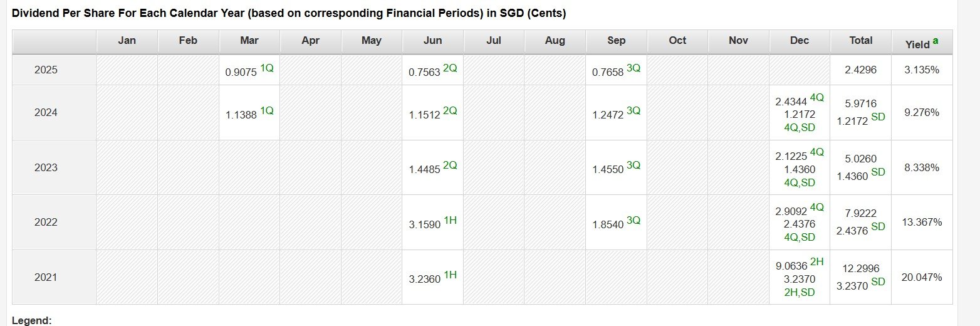
Task: Click the 4Q,SD label in 2024 December cell
Action: point(800,127)
